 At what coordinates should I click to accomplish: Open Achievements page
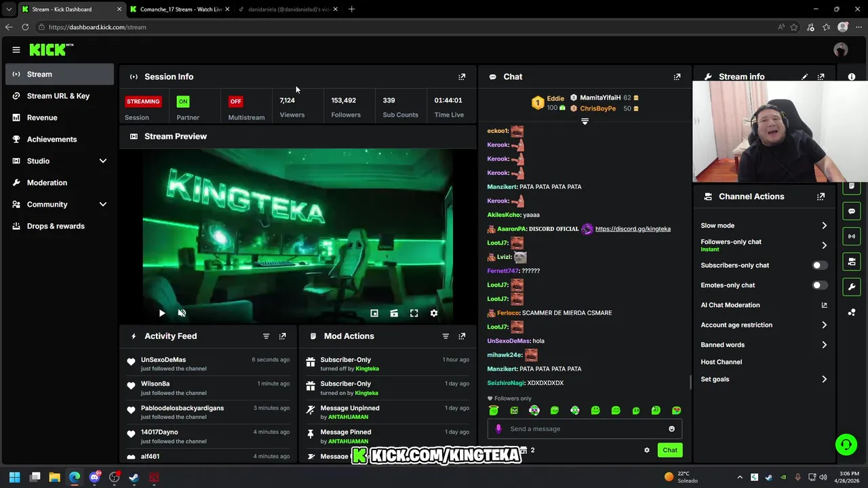pos(60,140)
